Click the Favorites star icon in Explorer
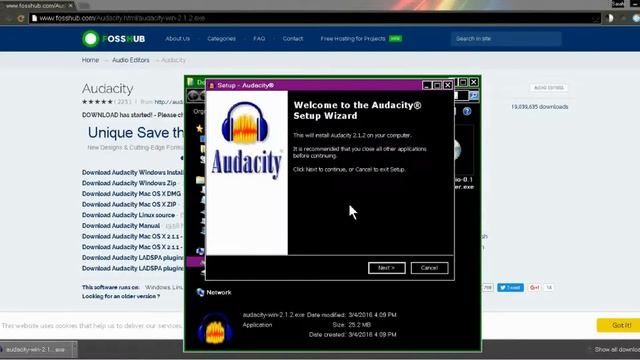The image size is (640, 360). point(200,129)
